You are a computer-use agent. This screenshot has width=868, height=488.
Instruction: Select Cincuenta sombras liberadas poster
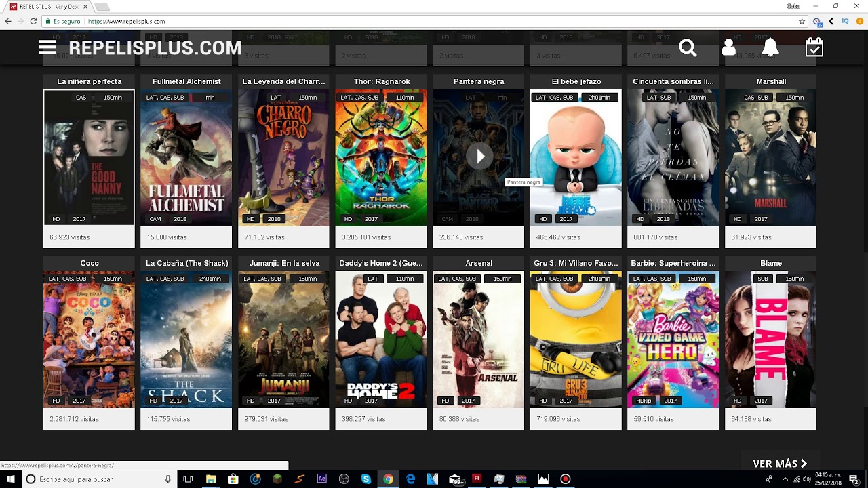coord(673,157)
